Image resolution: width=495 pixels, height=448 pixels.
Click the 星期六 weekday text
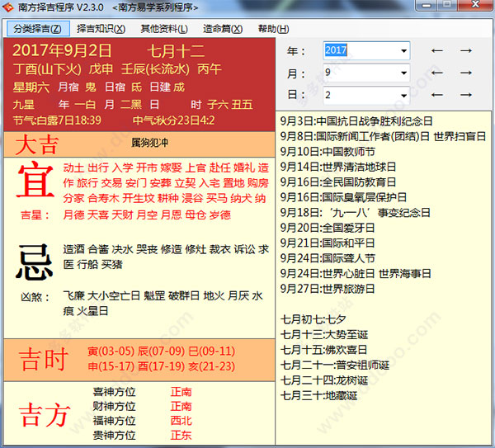(x=31, y=87)
